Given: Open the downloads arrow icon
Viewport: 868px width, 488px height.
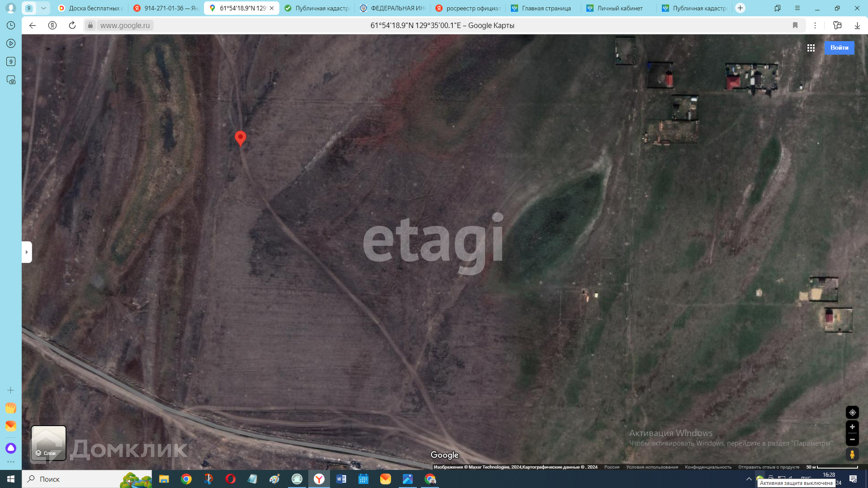Looking at the screenshot, I should click(857, 25).
